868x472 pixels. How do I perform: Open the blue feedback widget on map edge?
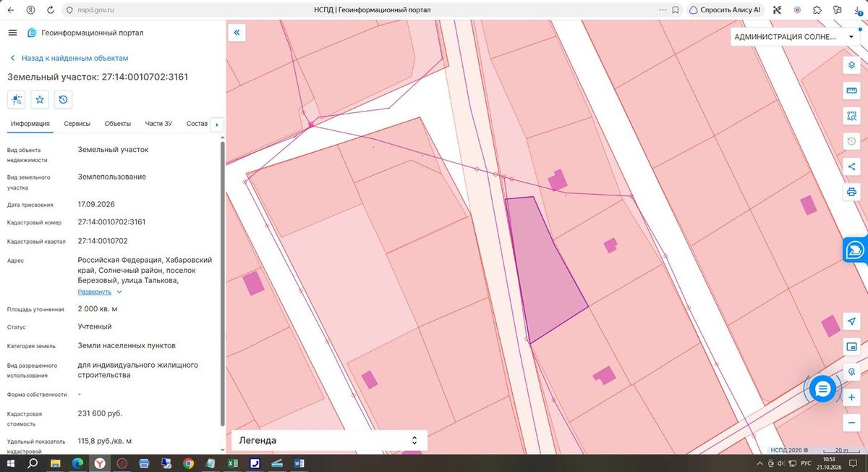click(x=856, y=250)
